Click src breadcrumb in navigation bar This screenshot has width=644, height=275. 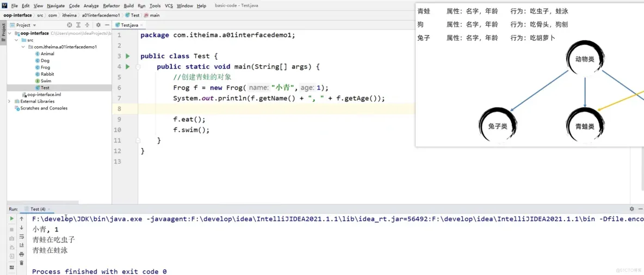(40, 15)
